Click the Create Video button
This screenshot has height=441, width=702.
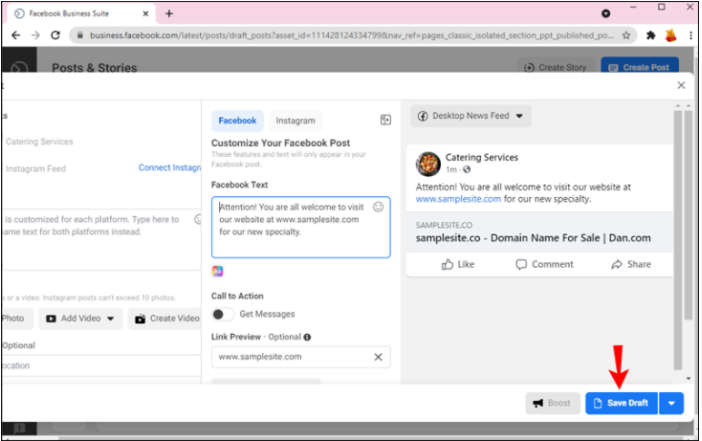[x=166, y=318]
